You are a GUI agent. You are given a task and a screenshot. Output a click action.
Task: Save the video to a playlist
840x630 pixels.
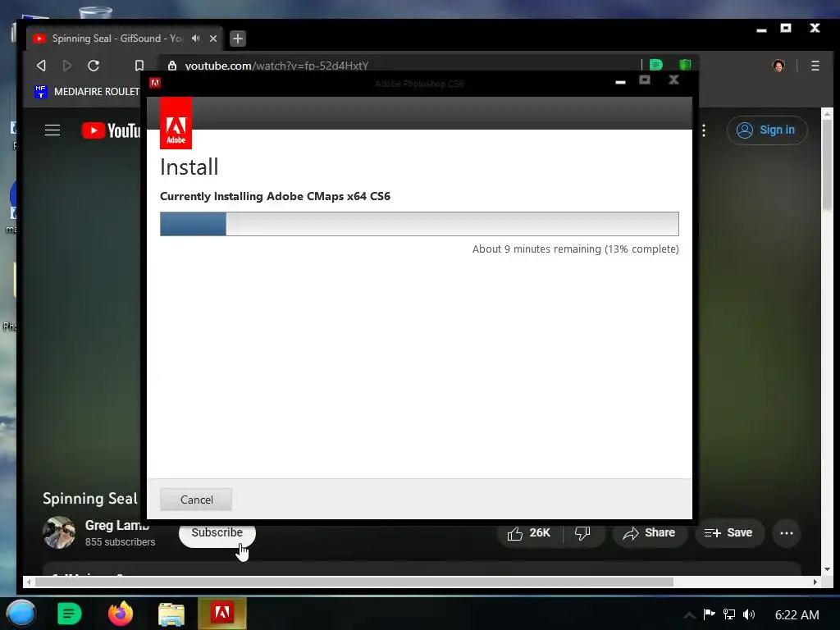[x=728, y=532]
